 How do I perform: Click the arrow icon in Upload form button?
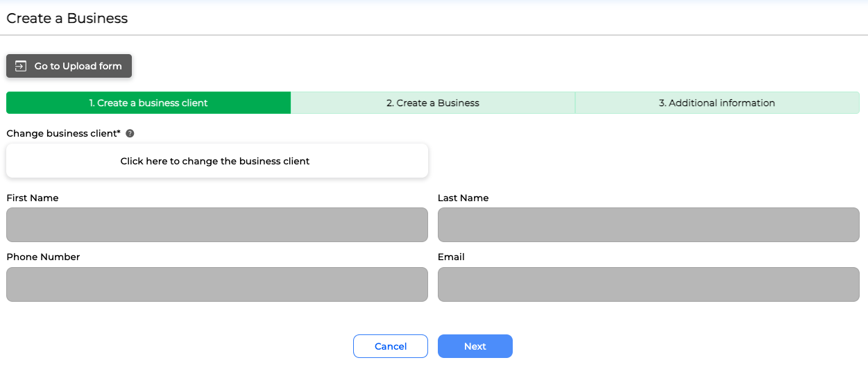21,66
